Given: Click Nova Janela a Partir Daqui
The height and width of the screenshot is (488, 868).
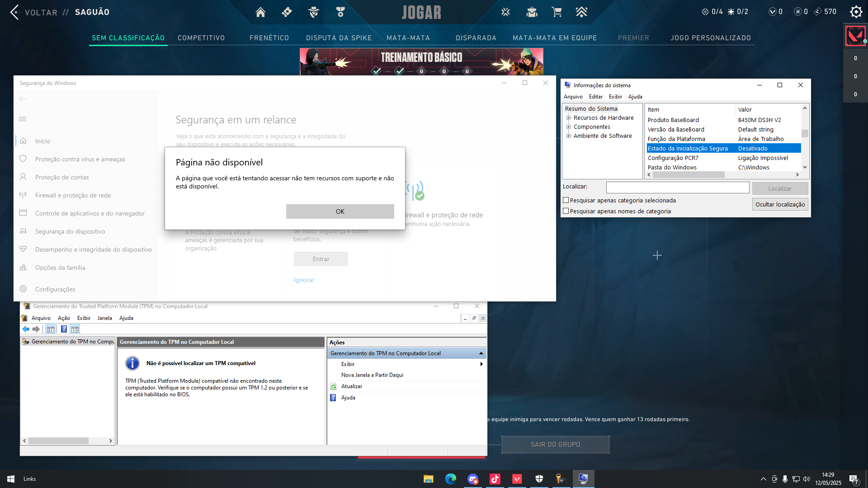Looking at the screenshot, I should click(x=372, y=375).
